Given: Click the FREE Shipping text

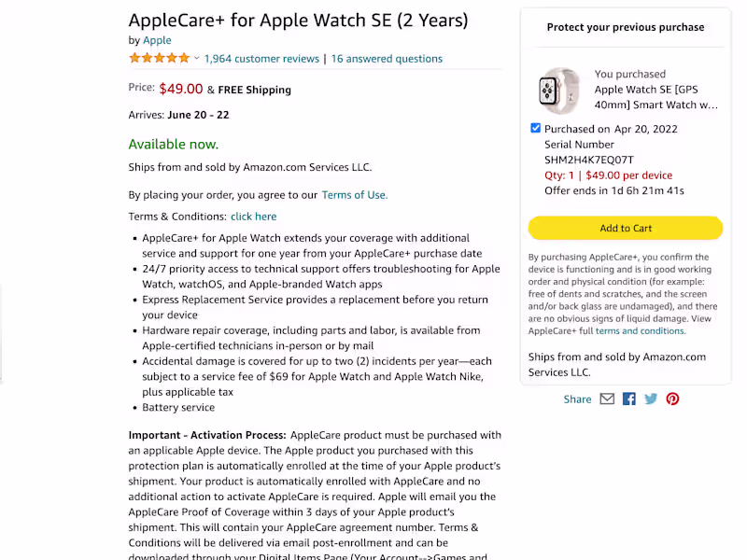Looking at the screenshot, I should coord(254,90).
